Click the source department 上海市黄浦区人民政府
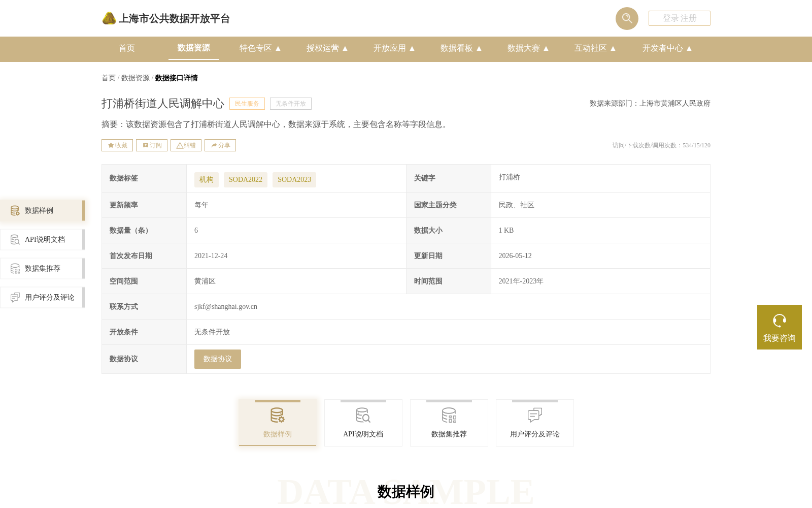812x508 pixels. (675, 104)
